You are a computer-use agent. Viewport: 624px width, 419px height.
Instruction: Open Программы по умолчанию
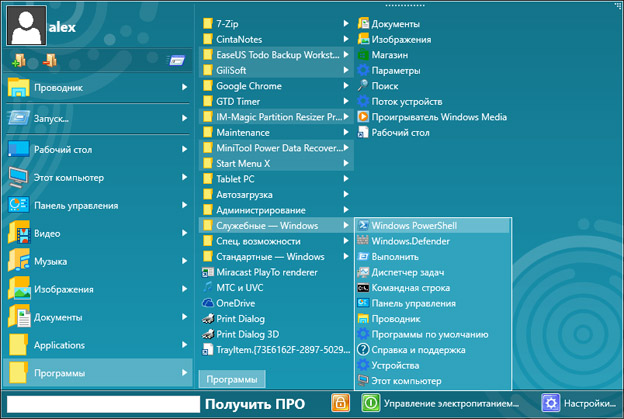coord(433,334)
